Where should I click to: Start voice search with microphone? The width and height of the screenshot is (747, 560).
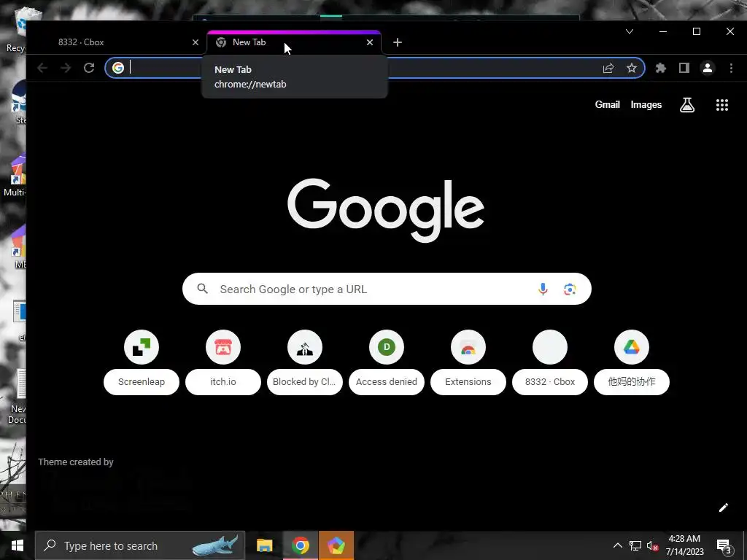point(543,289)
